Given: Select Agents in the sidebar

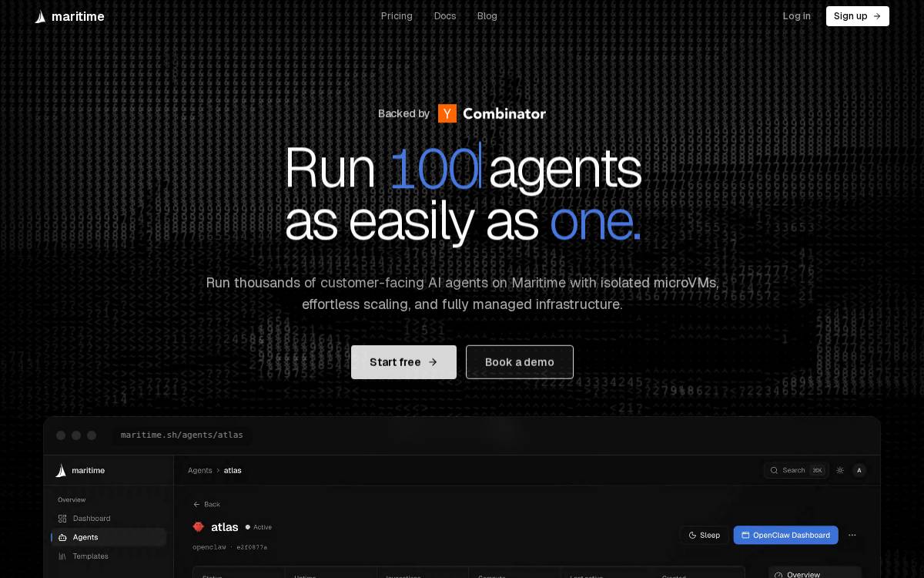Looking at the screenshot, I should [x=109, y=537].
